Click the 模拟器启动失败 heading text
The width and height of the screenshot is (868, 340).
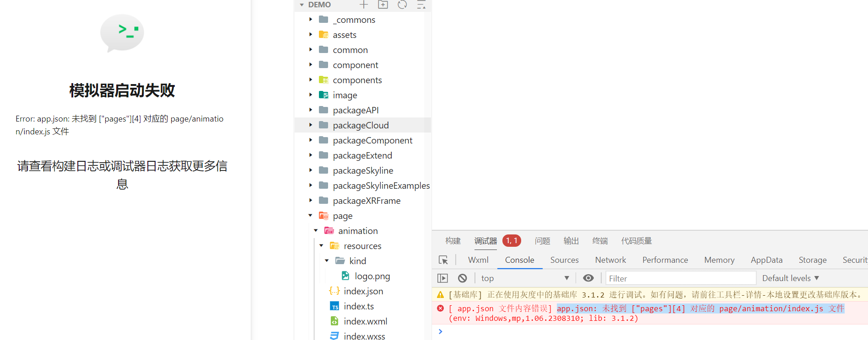pos(122,90)
